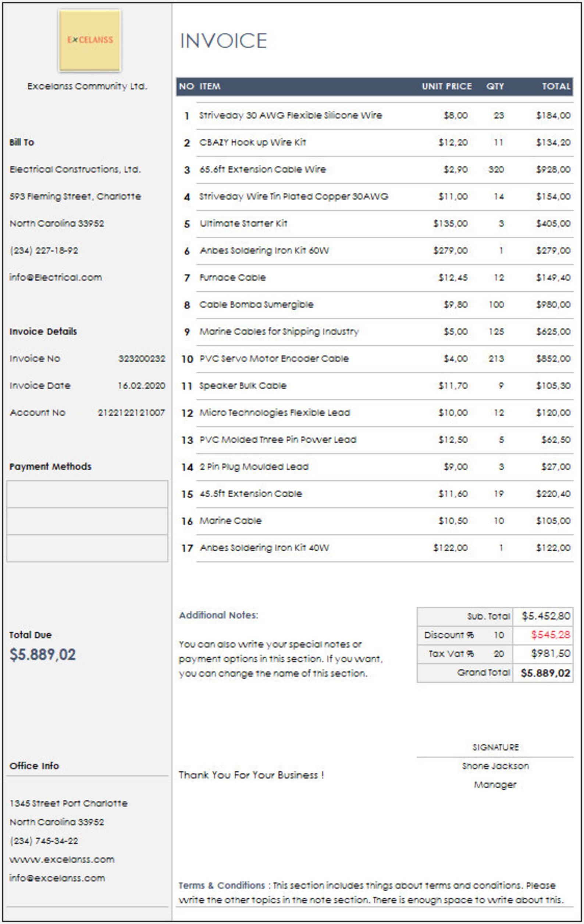Click the $62,50 total value
Screen dimensions: 584x924
(556, 440)
